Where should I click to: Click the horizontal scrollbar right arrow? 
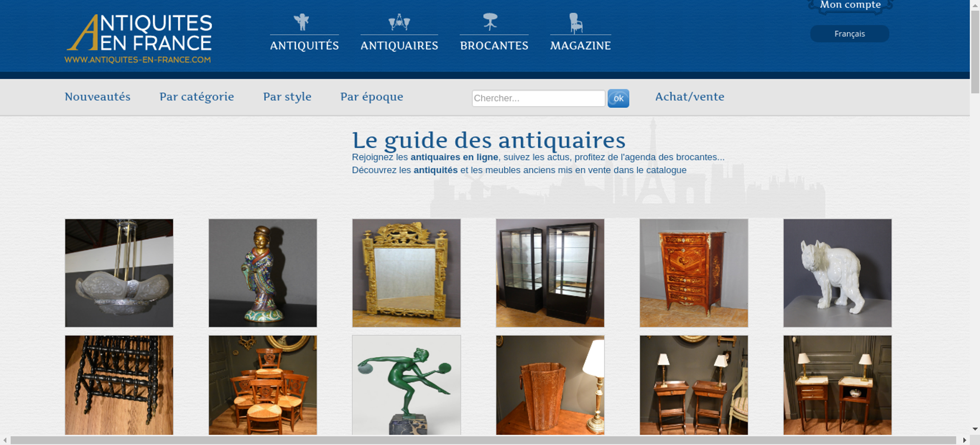click(x=965, y=440)
